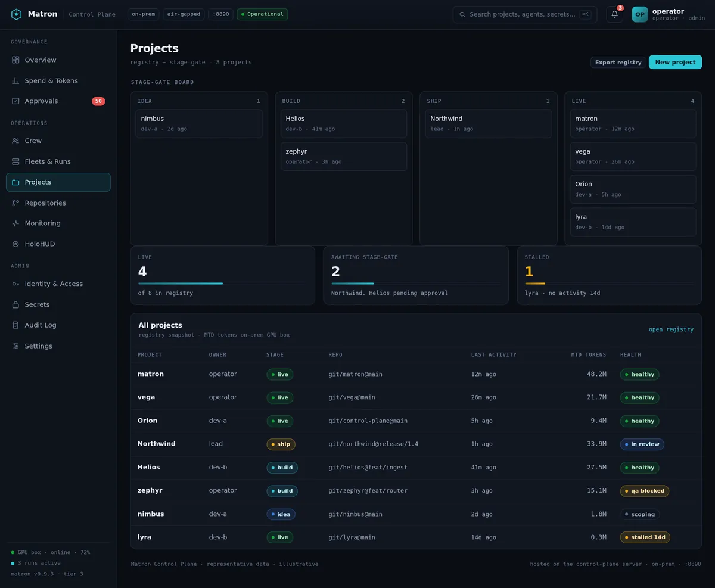
Task: Click the magnifier icon in search box
Action: click(462, 14)
